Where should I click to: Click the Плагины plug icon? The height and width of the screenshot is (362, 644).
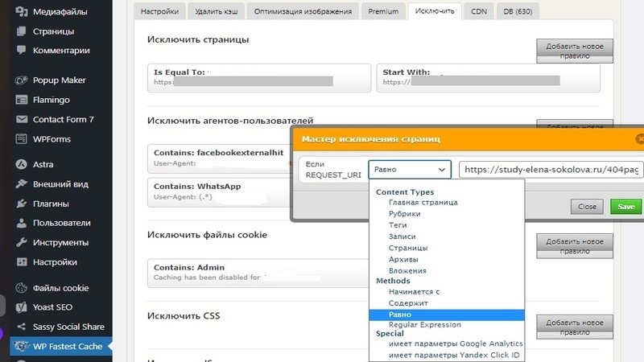22,204
